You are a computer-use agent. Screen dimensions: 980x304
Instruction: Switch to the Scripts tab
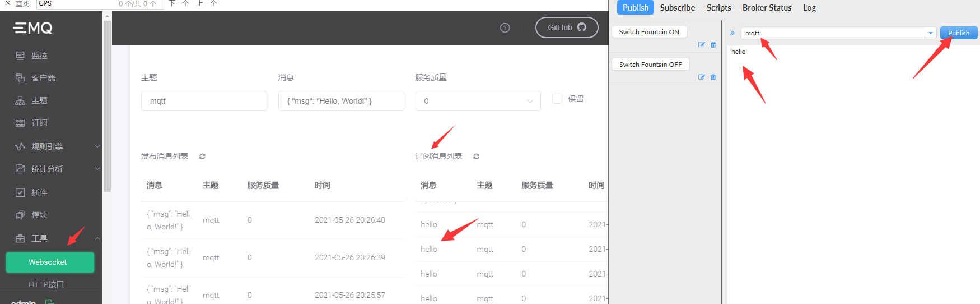718,7
